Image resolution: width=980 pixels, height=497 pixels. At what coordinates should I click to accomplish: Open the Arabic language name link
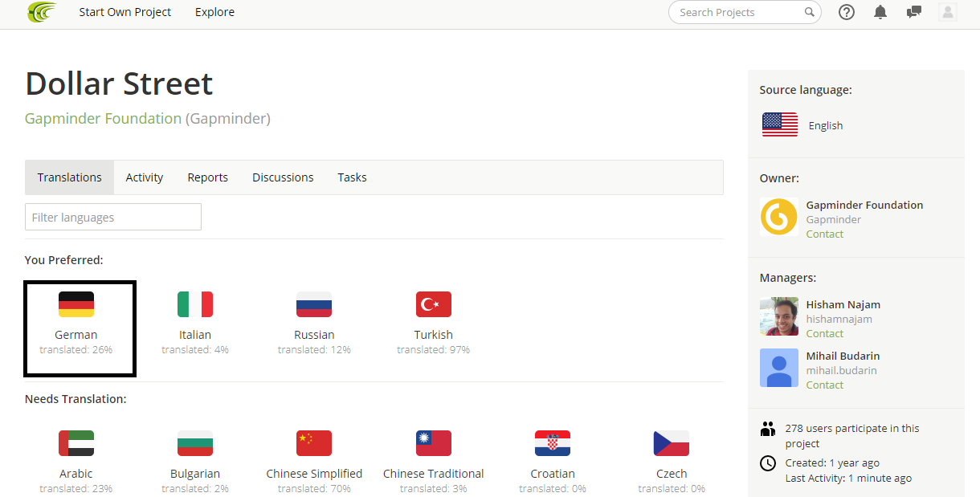click(76, 474)
